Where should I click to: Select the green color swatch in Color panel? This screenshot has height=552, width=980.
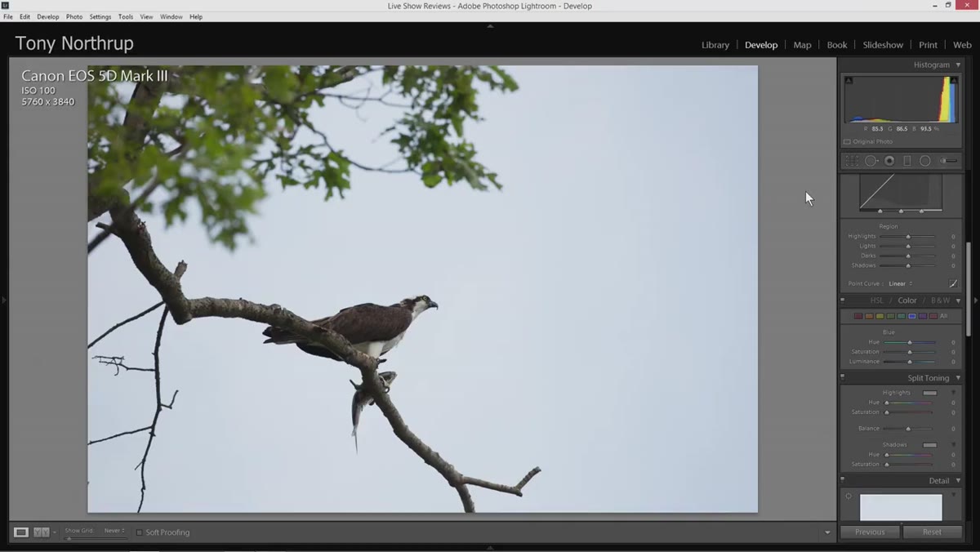pyautogui.click(x=890, y=316)
